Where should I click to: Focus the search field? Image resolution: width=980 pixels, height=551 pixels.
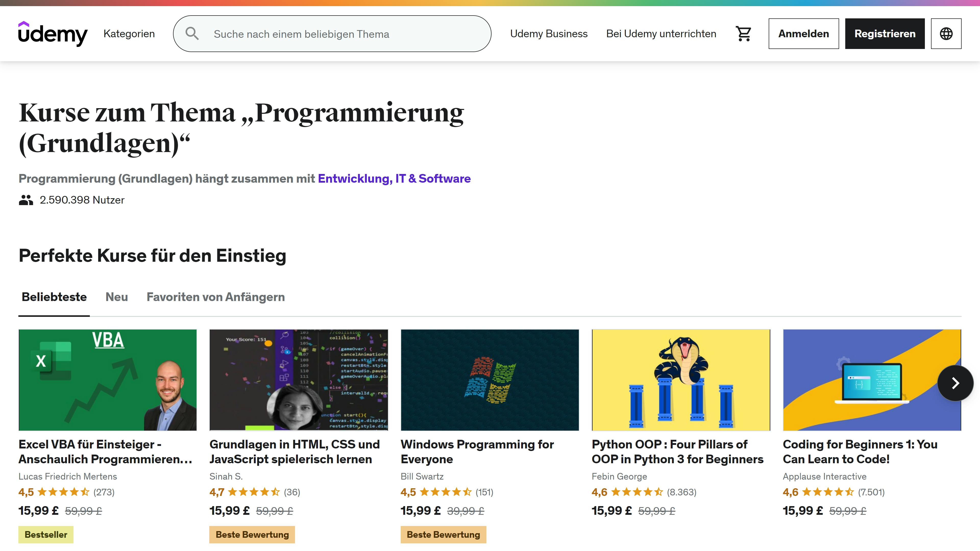click(x=332, y=33)
